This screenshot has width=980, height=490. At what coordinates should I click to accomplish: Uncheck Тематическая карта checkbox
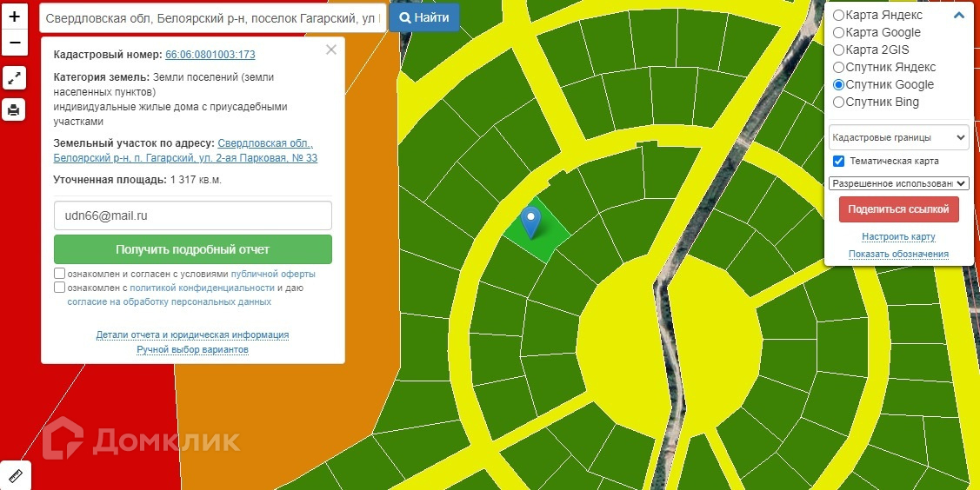click(x=839, y=162)
